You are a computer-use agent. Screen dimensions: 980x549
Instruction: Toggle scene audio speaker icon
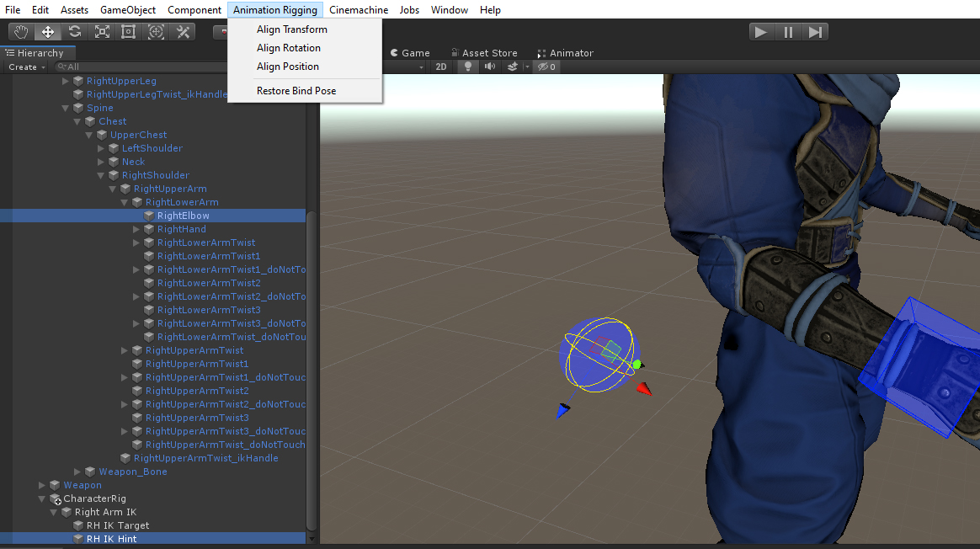(x=489, y=67)
